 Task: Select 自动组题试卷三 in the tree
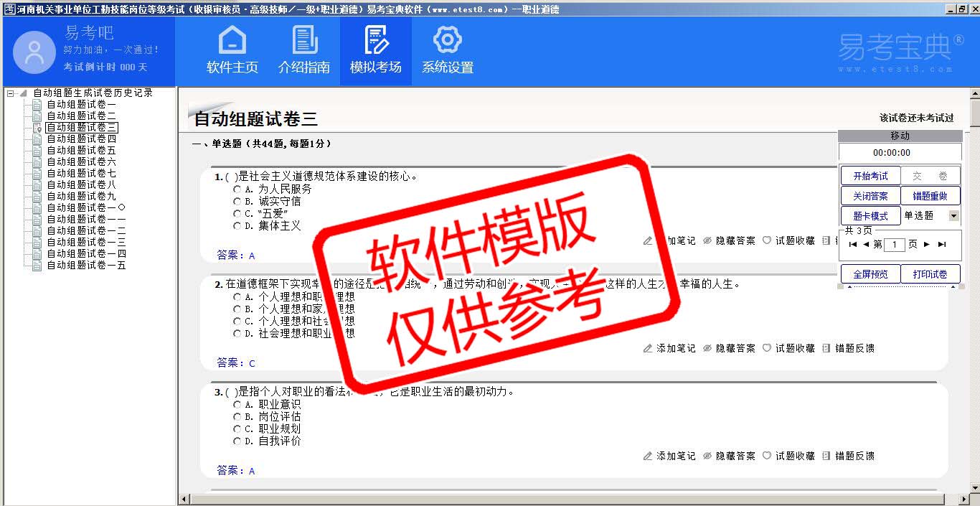tap(82, 128)
